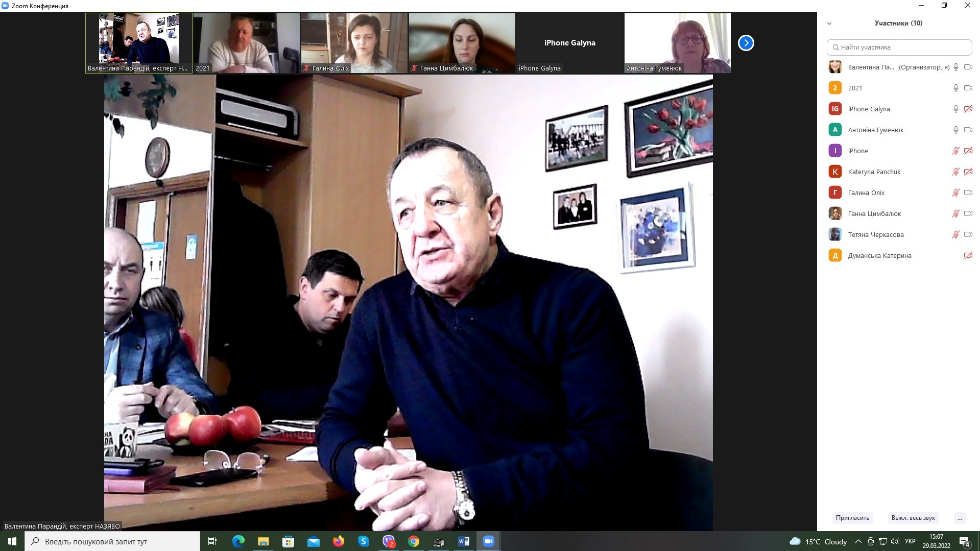Click the purple I avatar of iPhone
Screen dimensions: 980x551
835,151
